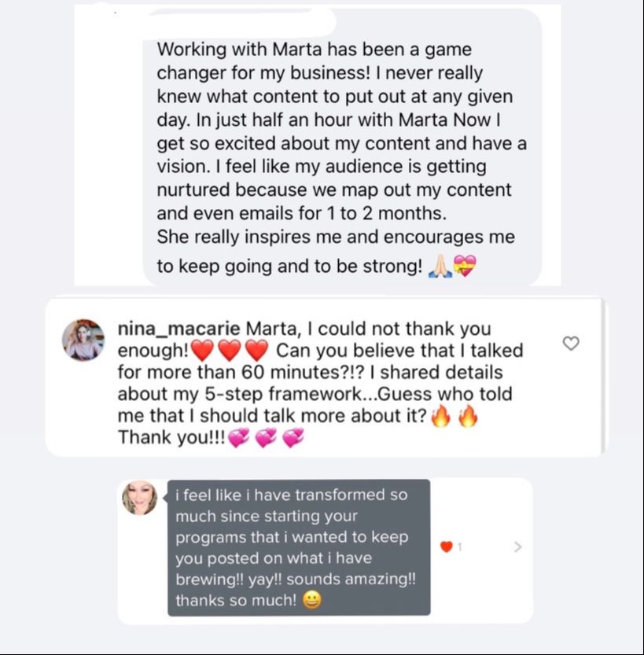
Task: Tap the first fire emoji after 'about it?'
Action: (x=440, y=416)
